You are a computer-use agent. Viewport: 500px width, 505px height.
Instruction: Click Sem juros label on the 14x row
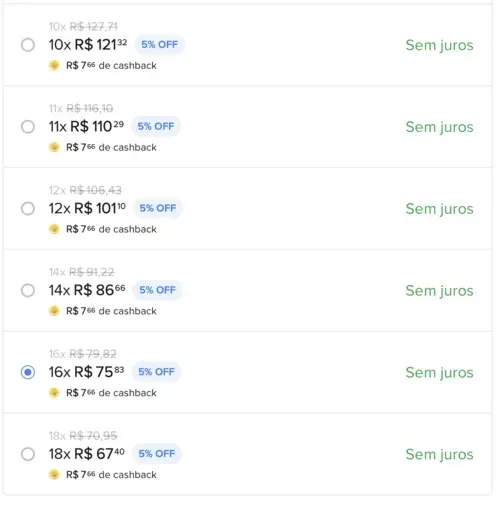439,291
